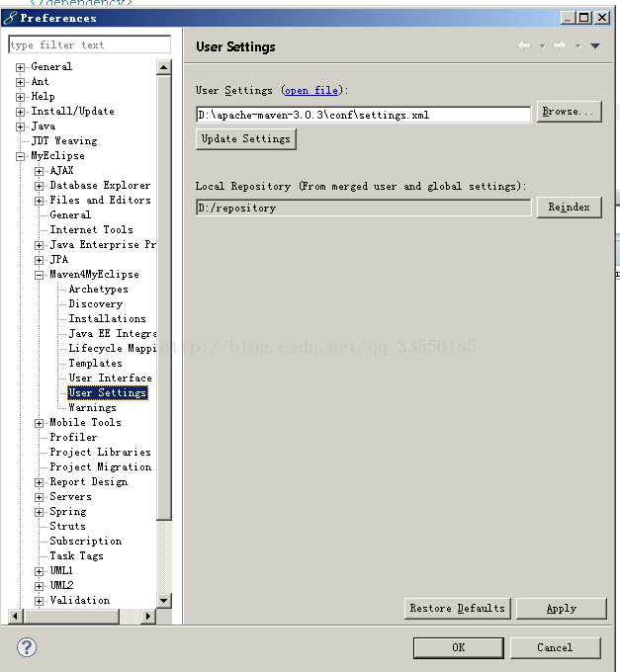Confirm with the OK button

coord(459,648)
